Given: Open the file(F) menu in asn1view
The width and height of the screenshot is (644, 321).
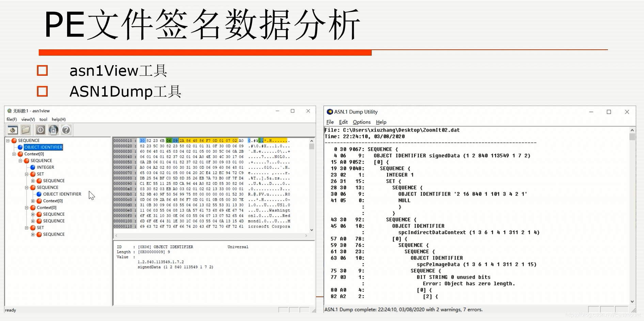Looking at the screenshot, I should tap(12, 119).
